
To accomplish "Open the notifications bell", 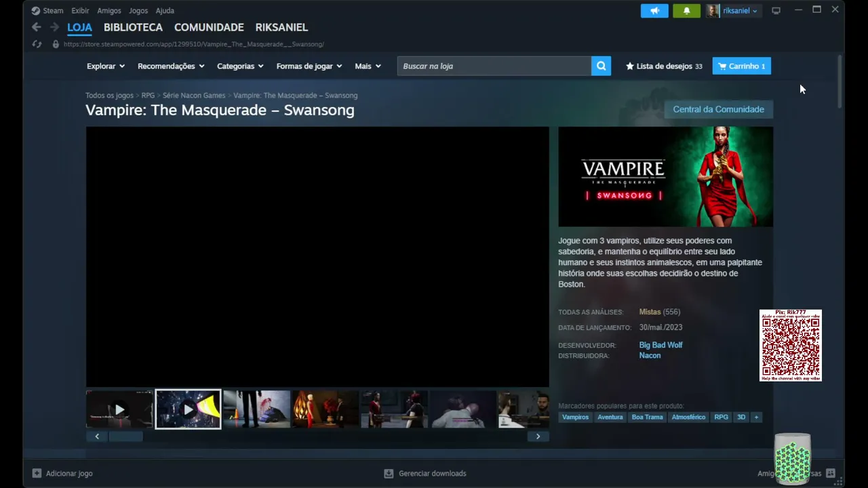I will point(686,11).
